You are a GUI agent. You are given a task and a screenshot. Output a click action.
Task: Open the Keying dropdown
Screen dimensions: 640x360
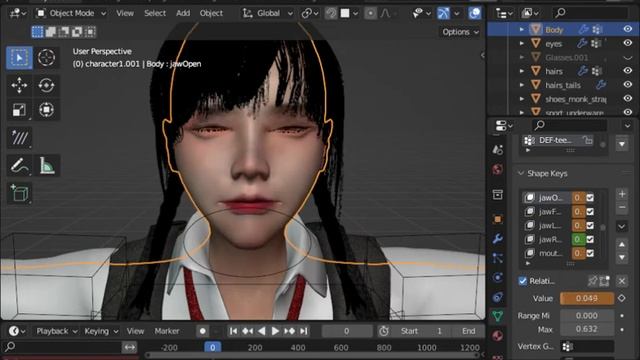101,331
